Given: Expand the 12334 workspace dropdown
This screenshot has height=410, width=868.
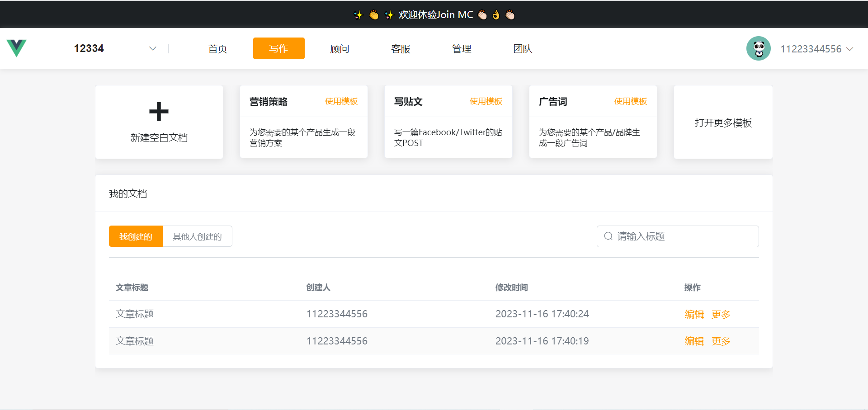Looking at the screenshot, I should (x=152, y=48).
